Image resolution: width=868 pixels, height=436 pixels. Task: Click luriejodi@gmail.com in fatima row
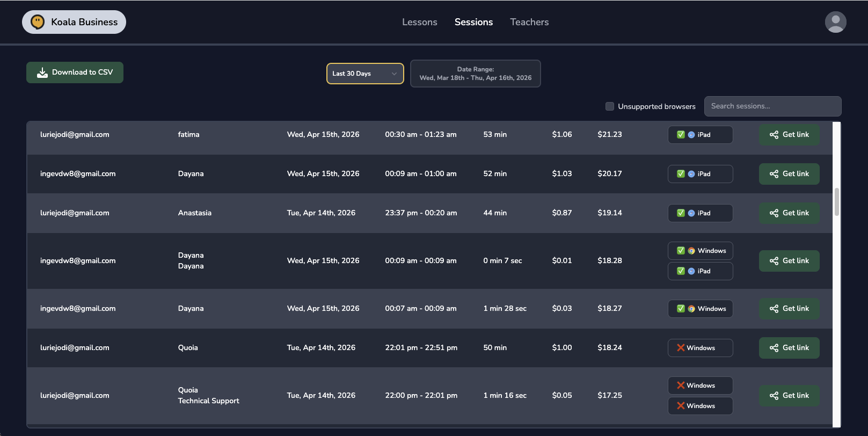[75, 135]
